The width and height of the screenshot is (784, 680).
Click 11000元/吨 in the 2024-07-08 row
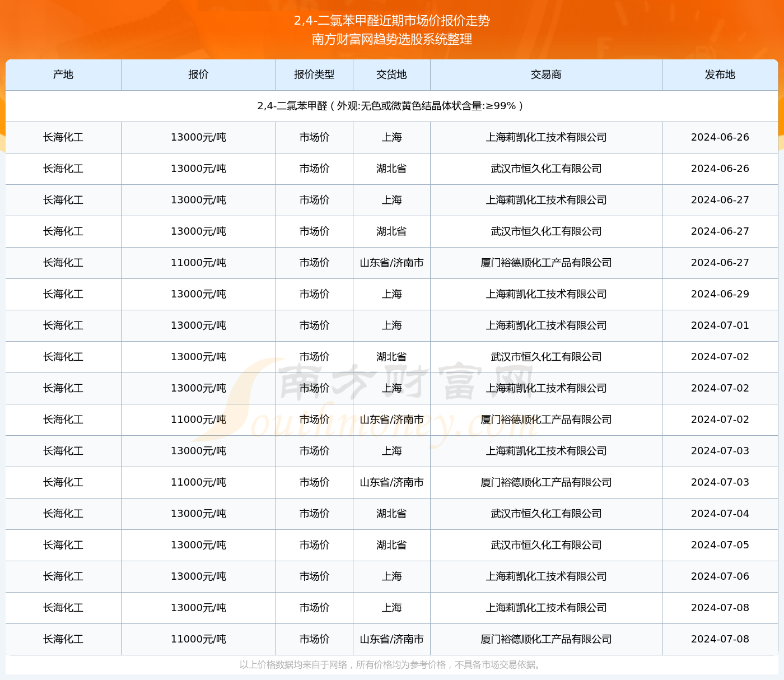point(198,639)
